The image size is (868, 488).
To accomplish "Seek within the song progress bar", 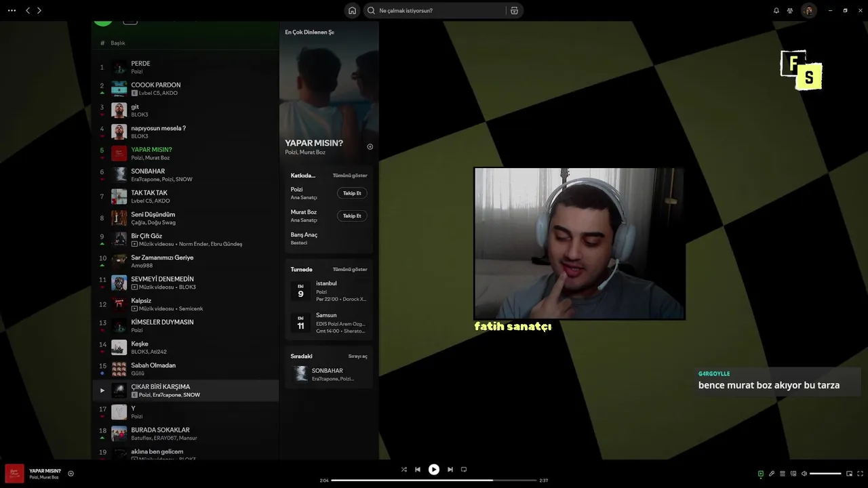I will [x=434, y=480].
